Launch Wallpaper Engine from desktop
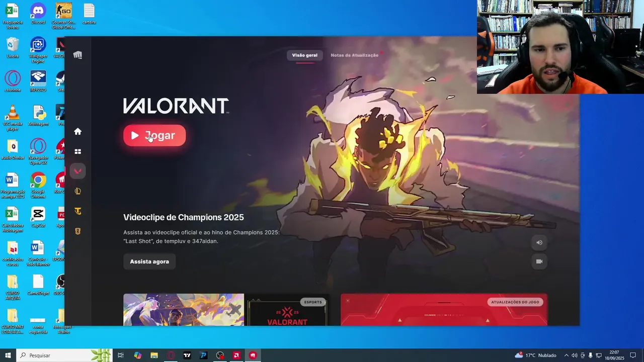644x362 pixels. pos(38,50)
